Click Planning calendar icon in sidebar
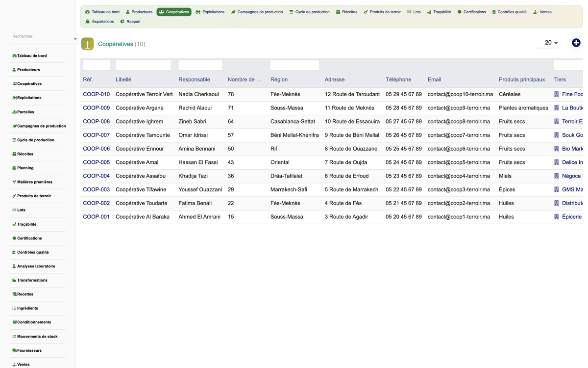Screen dimensions: 588x368 pos(14,168)
